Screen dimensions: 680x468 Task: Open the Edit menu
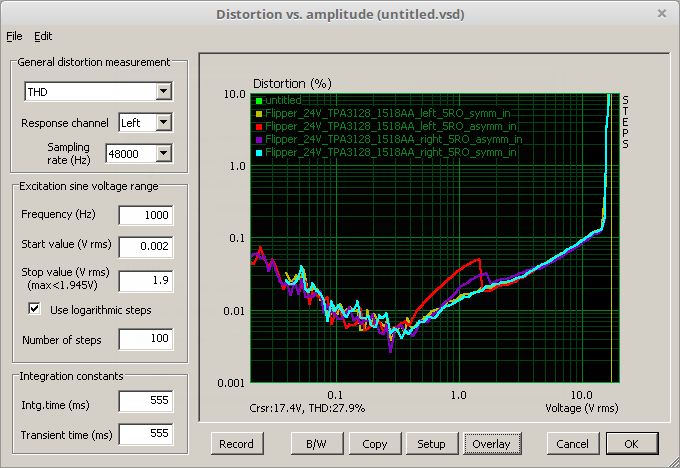(43, 36)
